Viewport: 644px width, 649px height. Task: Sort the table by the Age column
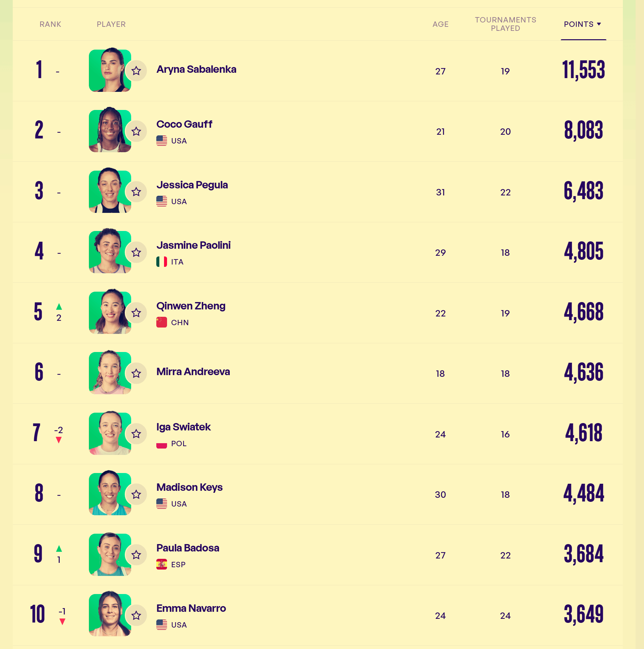[440, 24]
